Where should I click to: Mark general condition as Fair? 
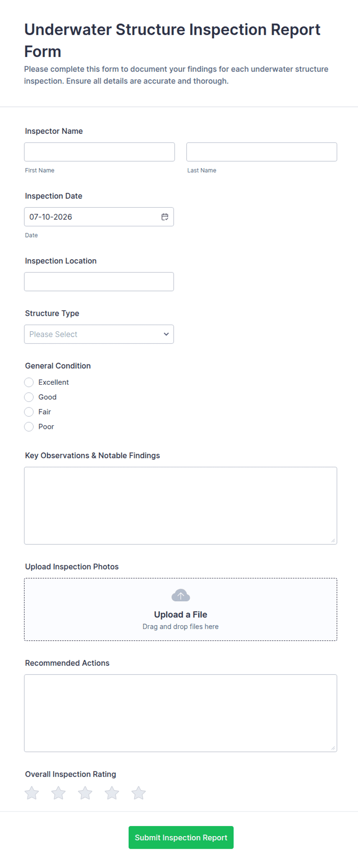point(29,412)
